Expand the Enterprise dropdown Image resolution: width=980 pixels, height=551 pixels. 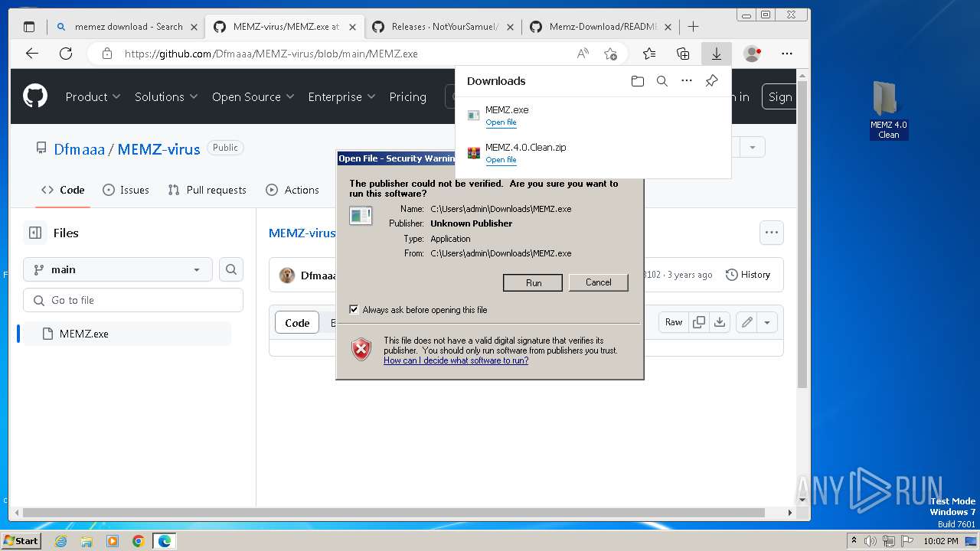click(x=341, y=96)
